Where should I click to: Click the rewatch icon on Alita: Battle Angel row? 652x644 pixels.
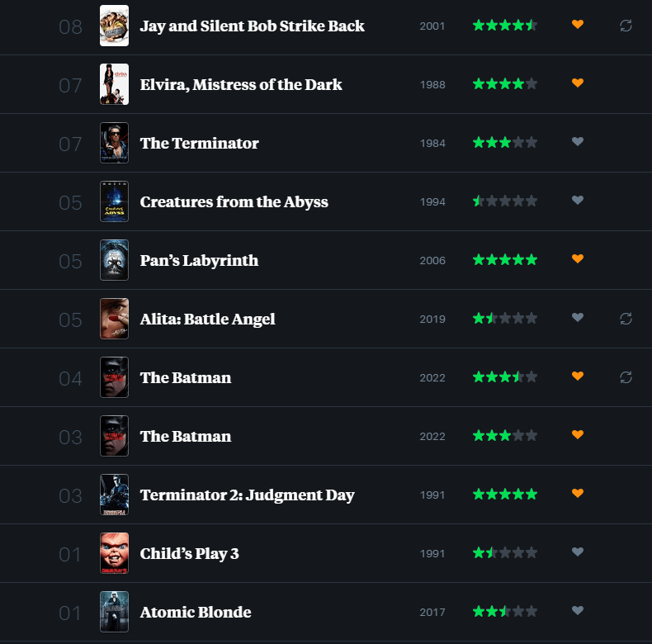626,319
